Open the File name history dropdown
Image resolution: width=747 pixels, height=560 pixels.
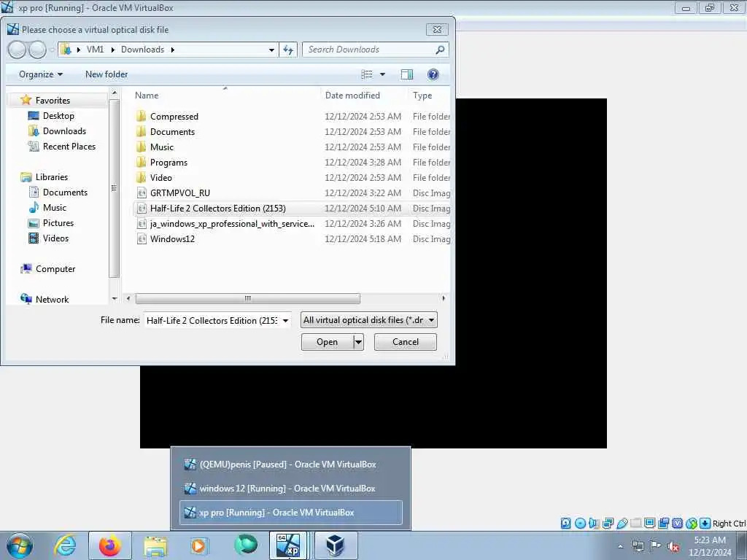click(x=285, y=321)
